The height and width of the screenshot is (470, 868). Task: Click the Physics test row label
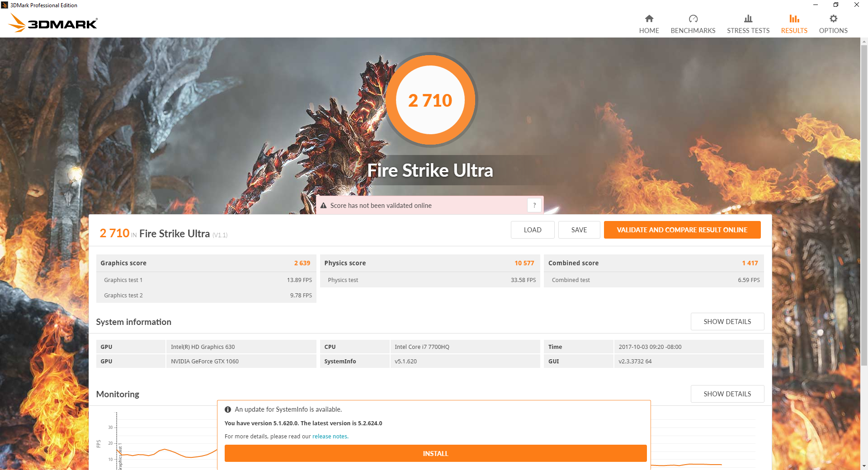[x=343, y=280]
